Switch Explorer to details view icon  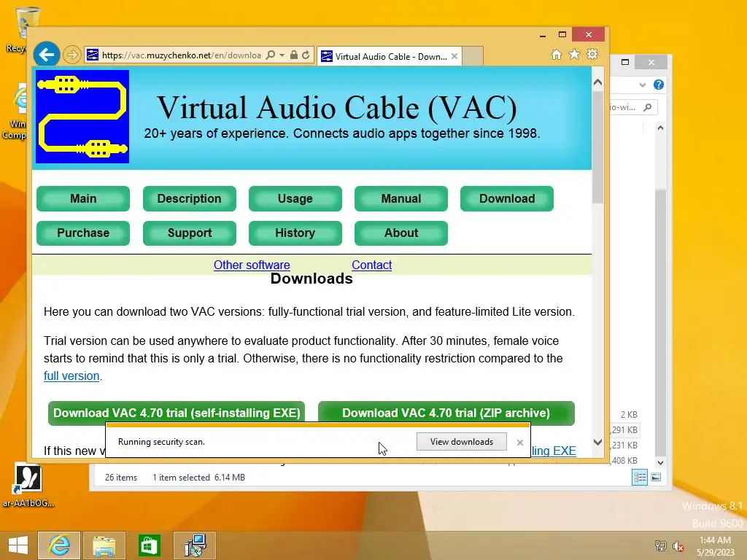(639, 477)
